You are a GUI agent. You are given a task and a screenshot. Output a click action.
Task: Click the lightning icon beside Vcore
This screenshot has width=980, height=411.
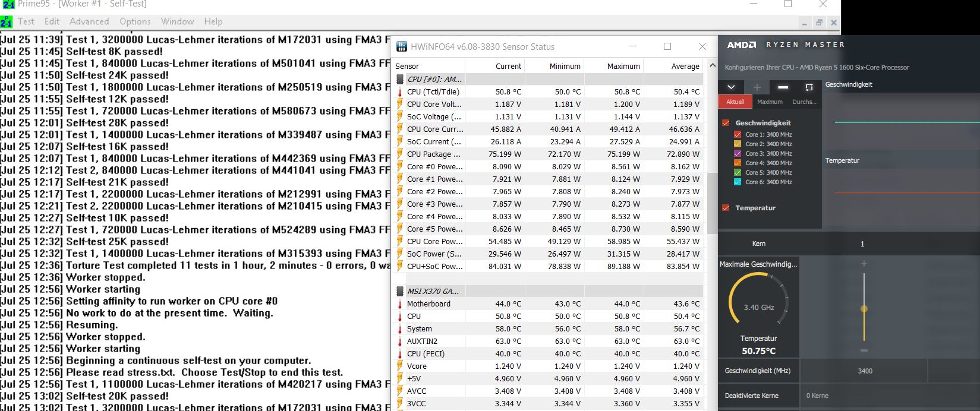tap(400, 366)
